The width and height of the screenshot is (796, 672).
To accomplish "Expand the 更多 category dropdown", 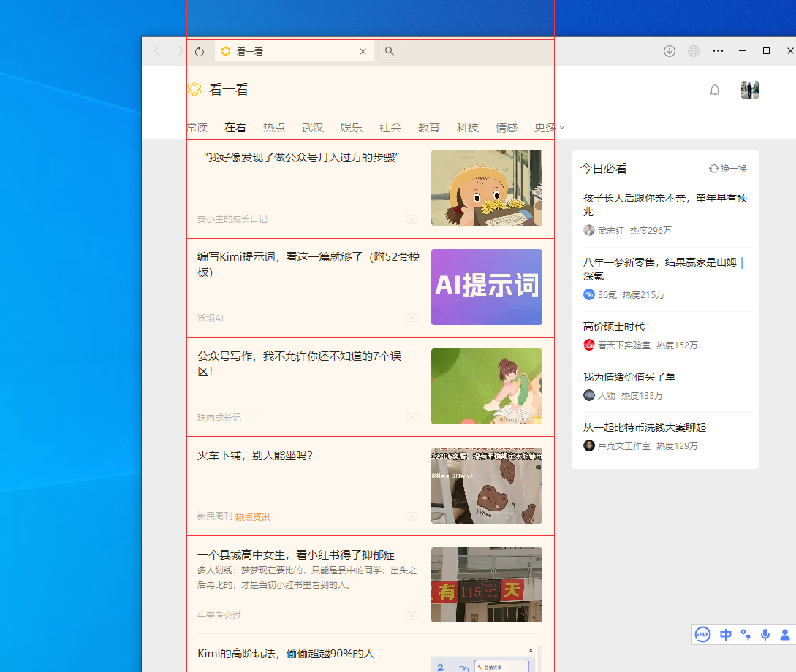I will click(x=550, y=128).
